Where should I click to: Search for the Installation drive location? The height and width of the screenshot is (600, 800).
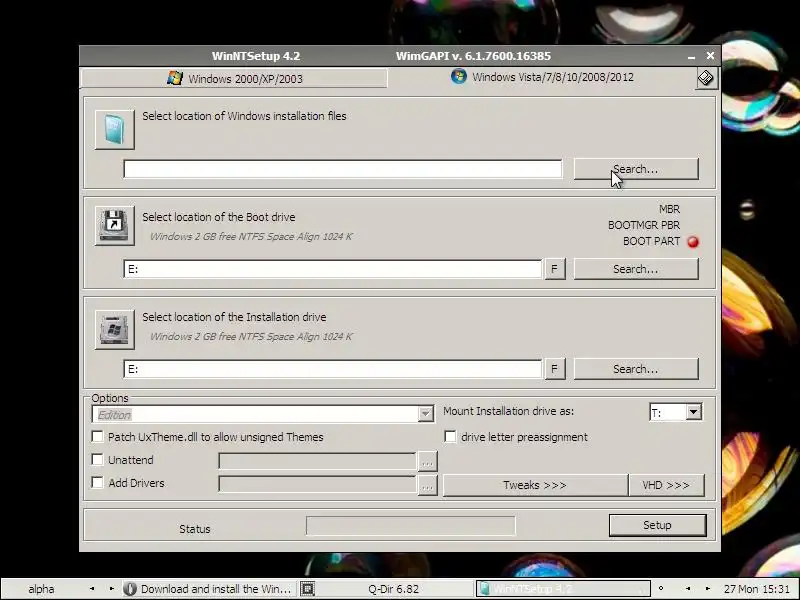coord(636,369)
